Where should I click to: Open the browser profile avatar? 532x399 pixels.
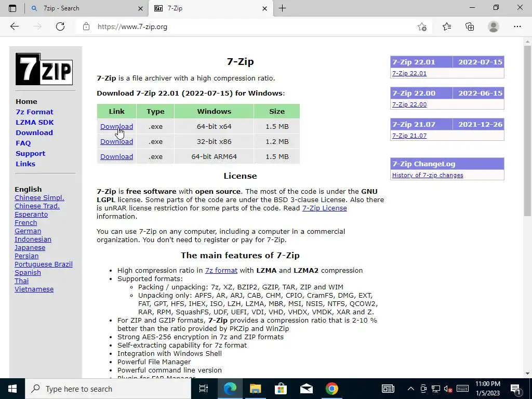click(494, 26)
